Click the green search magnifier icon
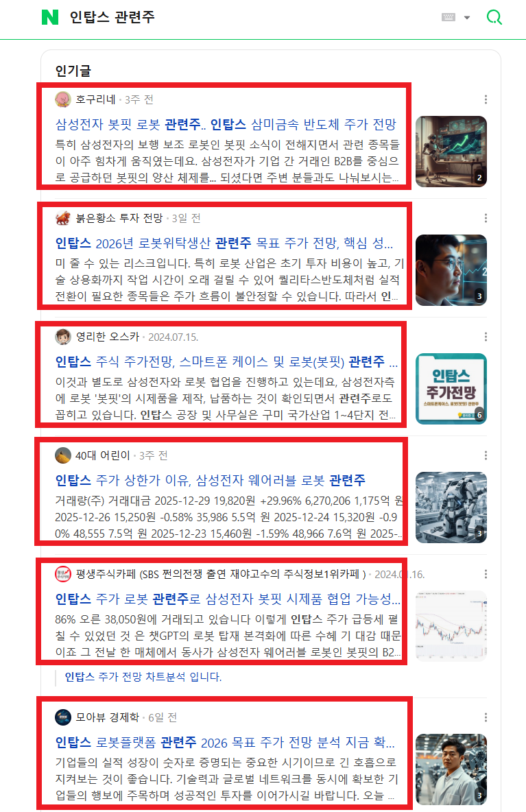This screenshot has height=812, width=526. click(x=494, y=17)
